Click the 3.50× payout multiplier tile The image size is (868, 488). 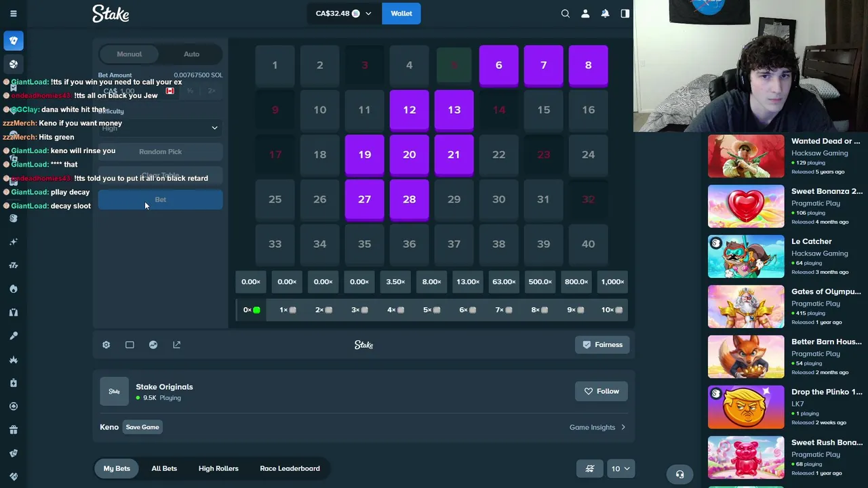pyautogui.click(x=395, y=282)
